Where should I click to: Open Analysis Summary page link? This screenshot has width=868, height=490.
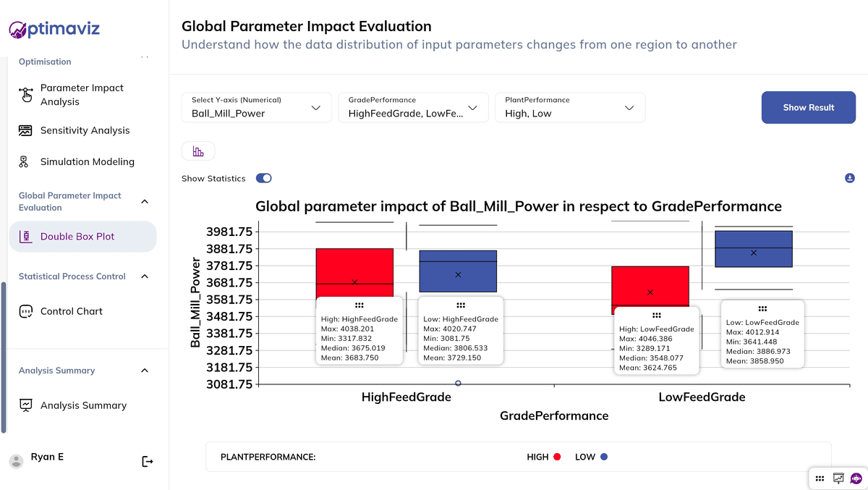click(x=83, y=405)
